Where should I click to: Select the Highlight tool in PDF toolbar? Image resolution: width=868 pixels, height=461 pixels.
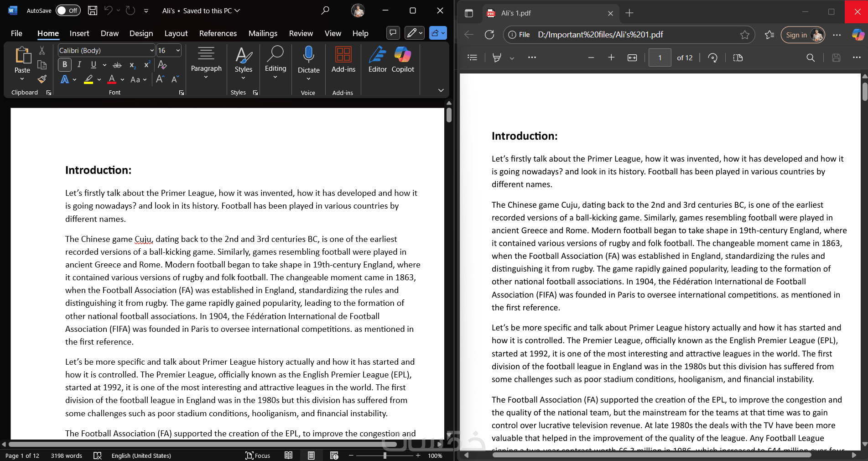[x=497, y=58]
